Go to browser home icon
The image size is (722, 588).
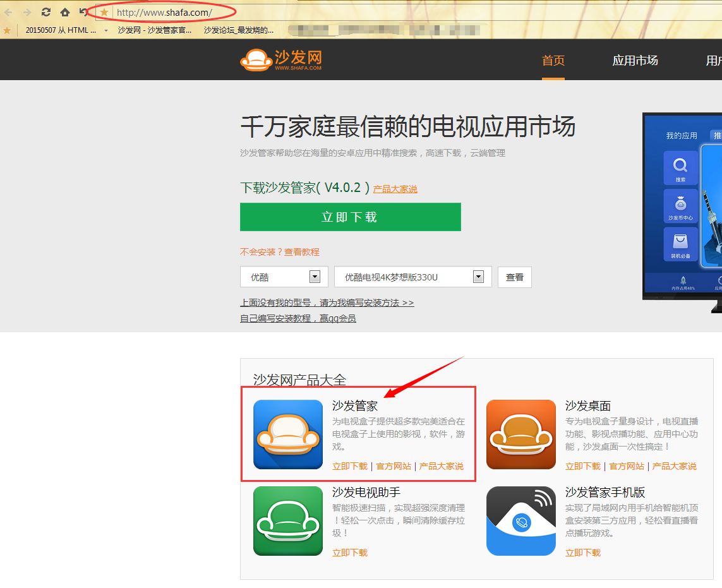click(65, 12)
